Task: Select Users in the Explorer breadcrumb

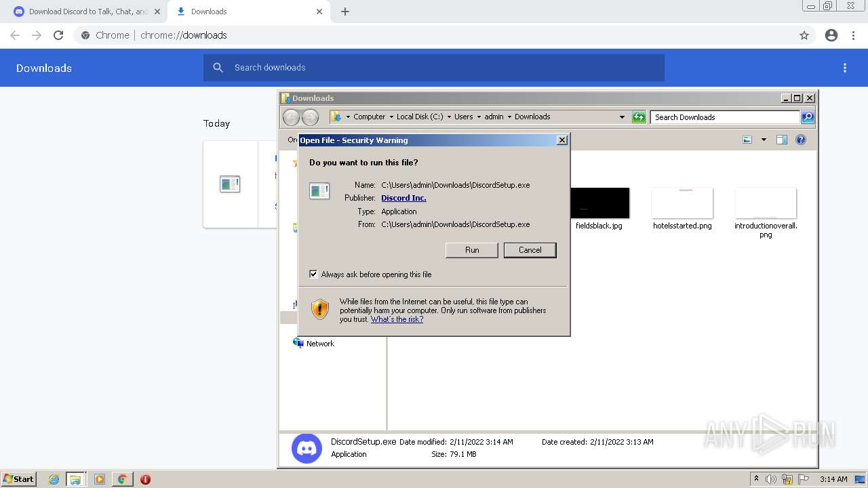Action: click(464, 117)
